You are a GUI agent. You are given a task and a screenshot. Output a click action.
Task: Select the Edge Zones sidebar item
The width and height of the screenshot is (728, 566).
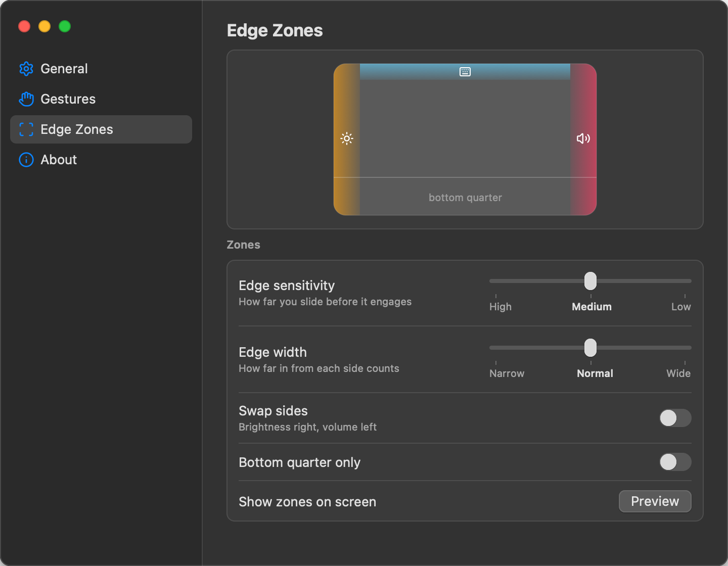[x=101, y=129]
